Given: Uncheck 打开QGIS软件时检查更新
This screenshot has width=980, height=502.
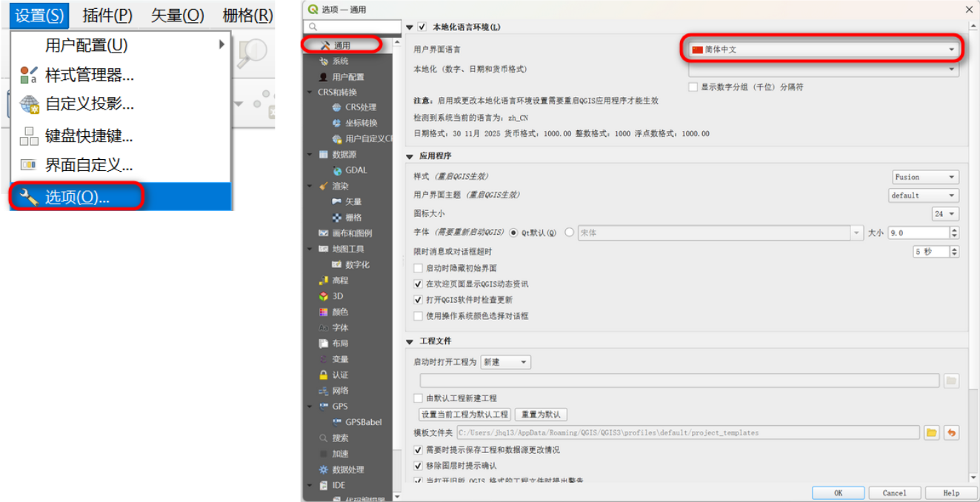Looking at the screenshot, I should [419, 300].
